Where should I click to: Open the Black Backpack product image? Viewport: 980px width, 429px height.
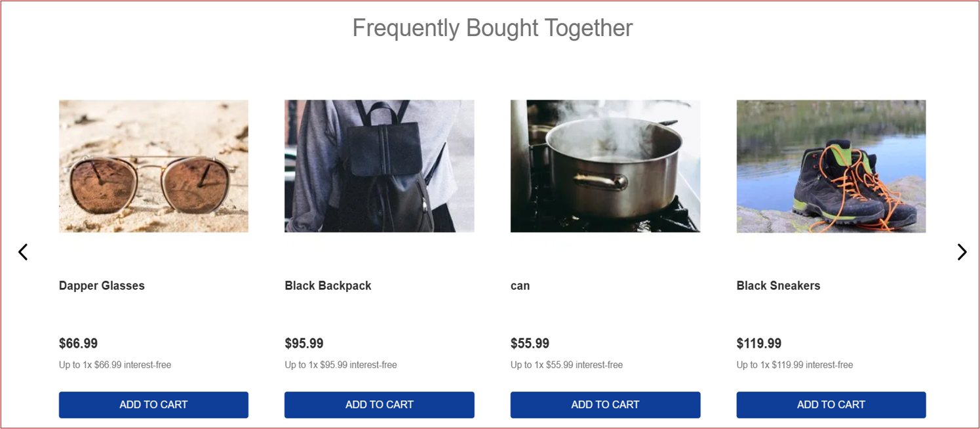pyautogui.click(x=379, y=166)
